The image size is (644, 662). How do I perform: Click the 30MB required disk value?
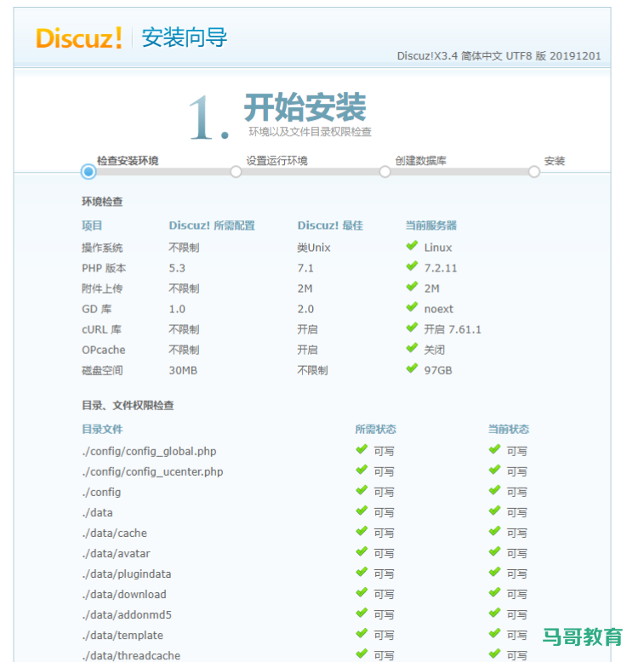point(183,371)
